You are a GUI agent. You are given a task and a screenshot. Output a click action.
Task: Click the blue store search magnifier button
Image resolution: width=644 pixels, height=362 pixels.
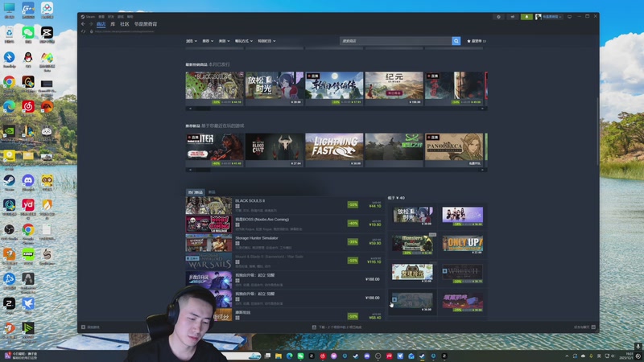coord(456,41)
